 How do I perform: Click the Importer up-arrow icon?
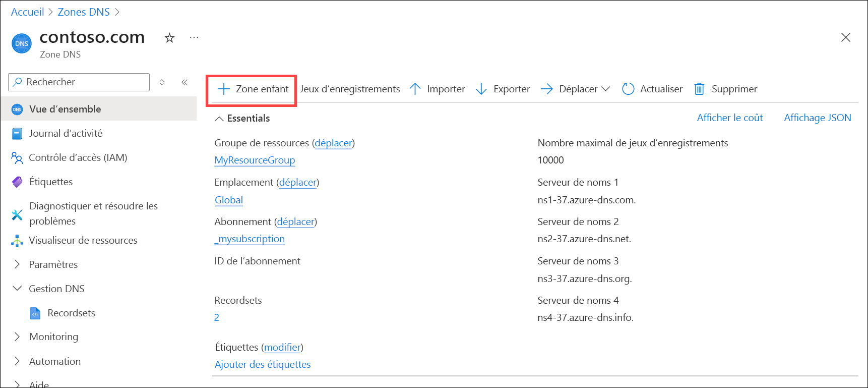tap(415, 89)
